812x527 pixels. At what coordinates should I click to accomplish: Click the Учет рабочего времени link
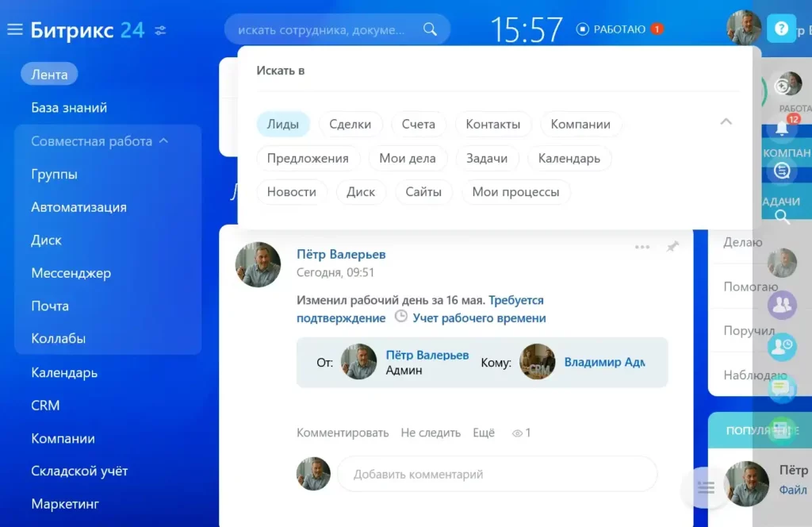(x=479, y=318)
